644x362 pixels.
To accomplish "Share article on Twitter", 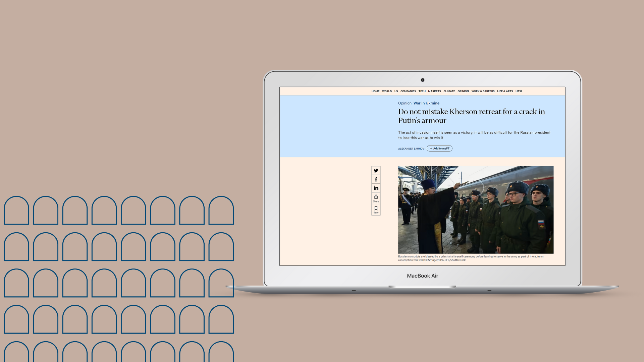I will coord(376,171).
